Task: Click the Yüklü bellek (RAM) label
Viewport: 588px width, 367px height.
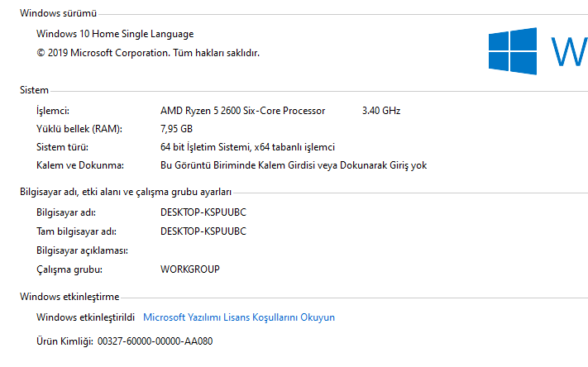Action: pos(79,129)
